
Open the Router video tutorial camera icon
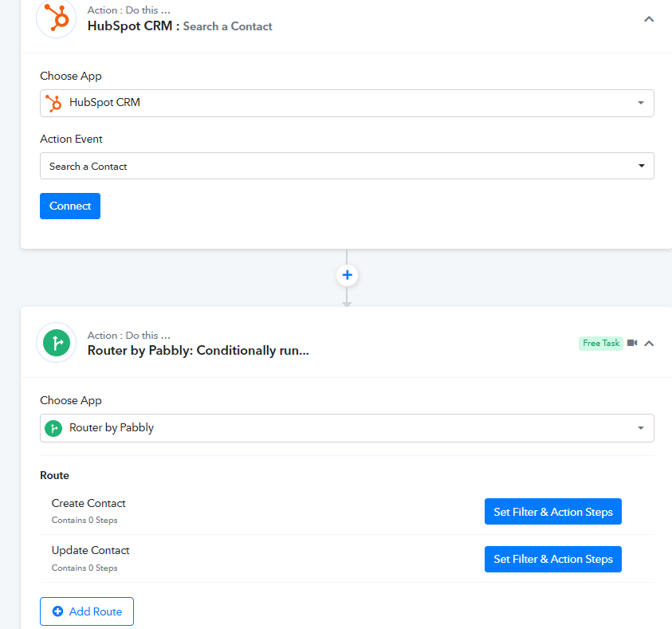632,343
